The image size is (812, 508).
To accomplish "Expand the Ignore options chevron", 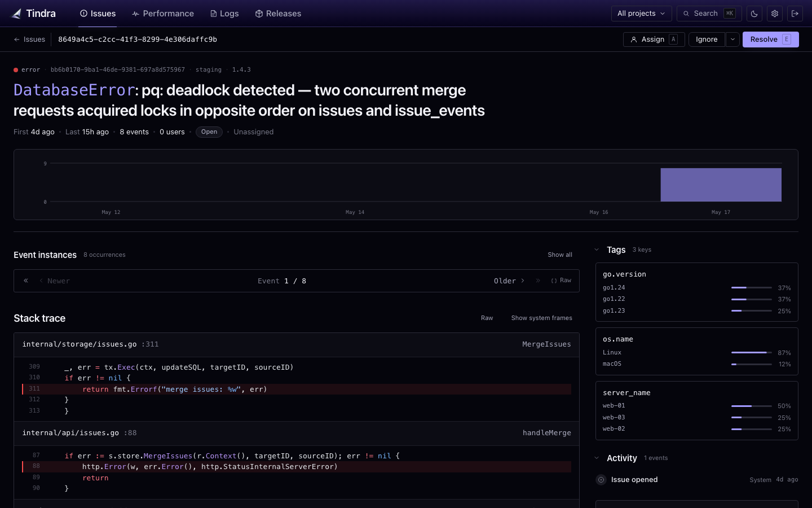I will (732, 40).
